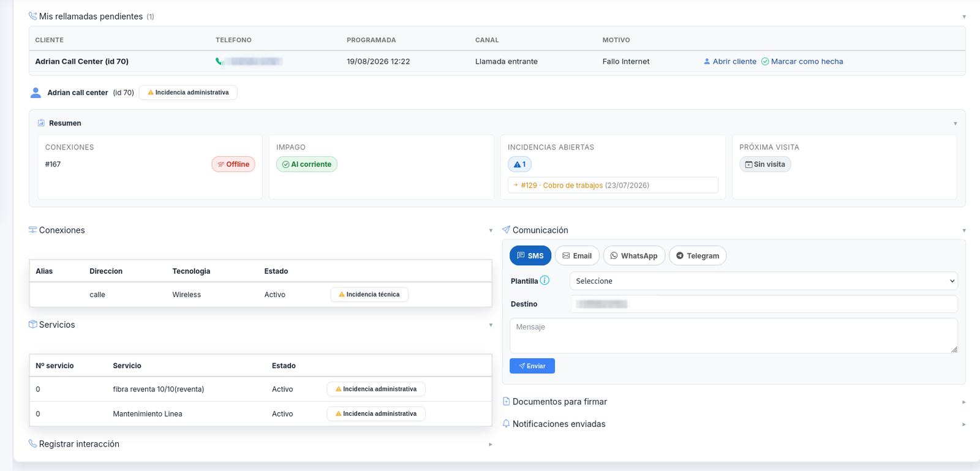Click the Mantenimiento Linea service name
Screen dimensions: 980x471
(148, 413)
